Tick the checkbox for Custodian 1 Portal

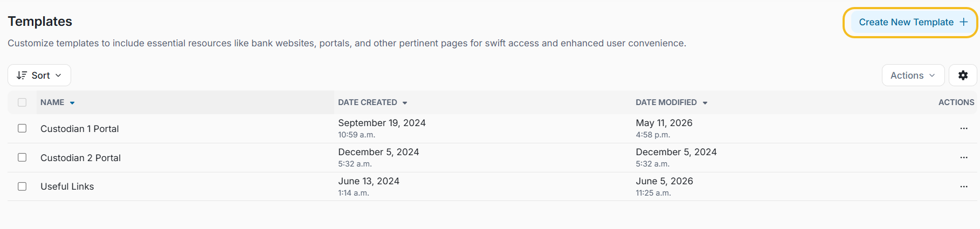(22, 128)
